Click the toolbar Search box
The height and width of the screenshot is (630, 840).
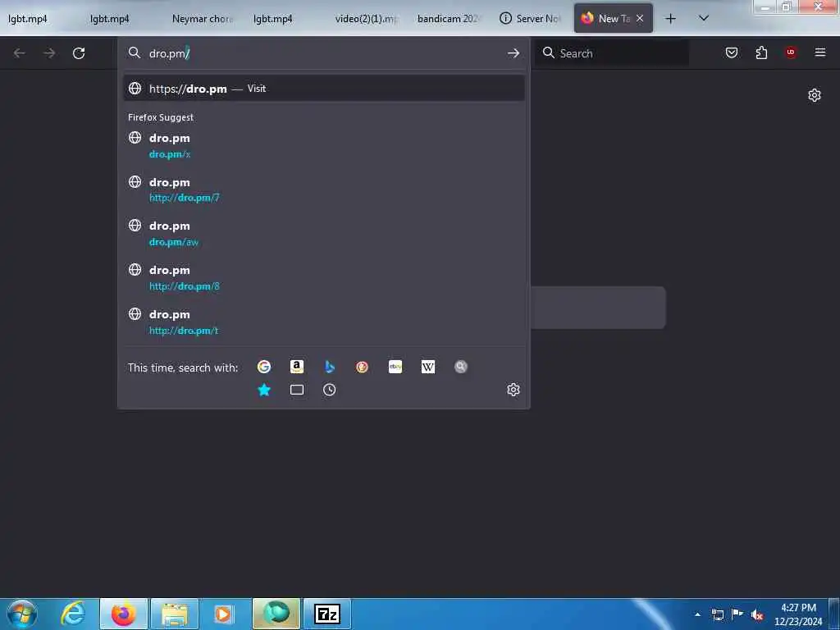coord(612,53)
